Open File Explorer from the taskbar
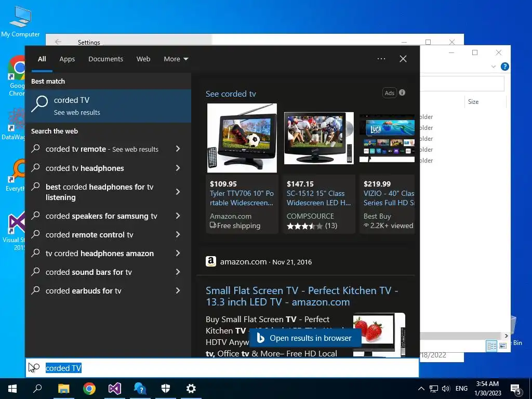532x399 pixels. [63, 389]
